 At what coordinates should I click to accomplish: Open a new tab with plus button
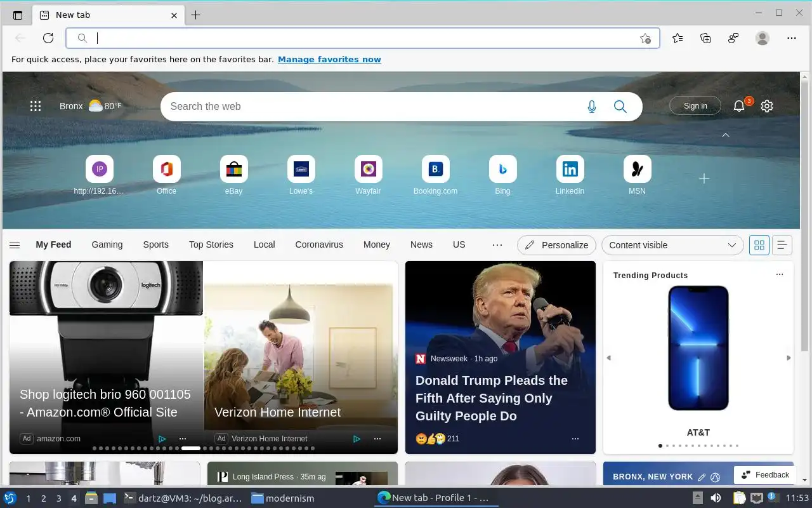196,15
